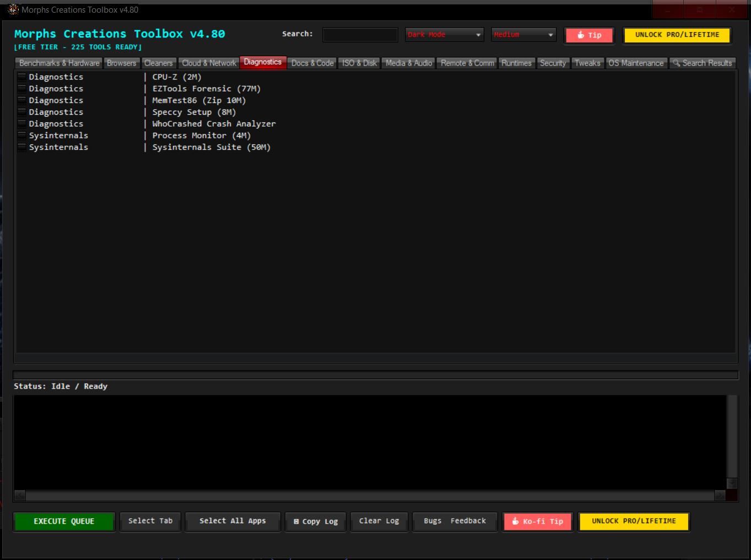Screen dimensions: 751x560
Task: Click the log's vertical scrollbar down arrow
Action: (x=732, y=483)
